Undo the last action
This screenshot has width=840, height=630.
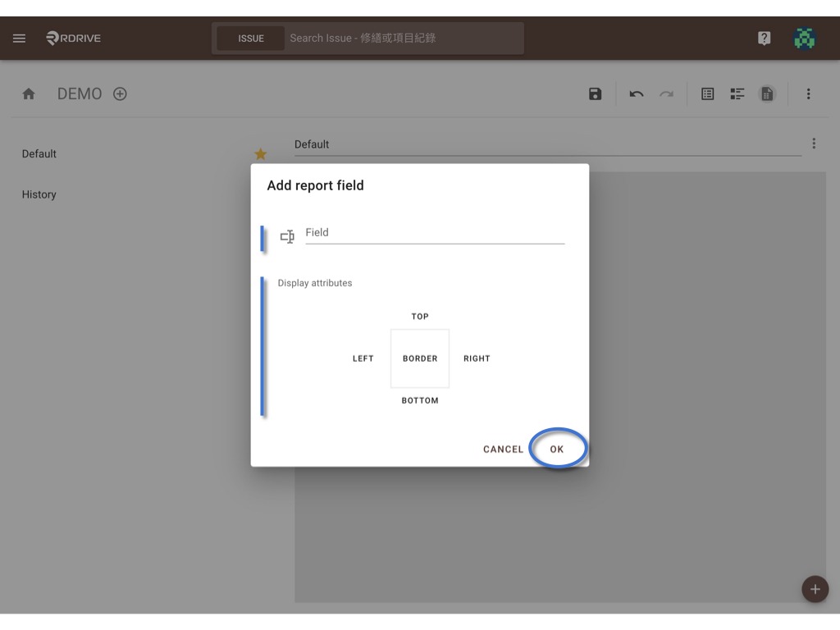point(637,94)
